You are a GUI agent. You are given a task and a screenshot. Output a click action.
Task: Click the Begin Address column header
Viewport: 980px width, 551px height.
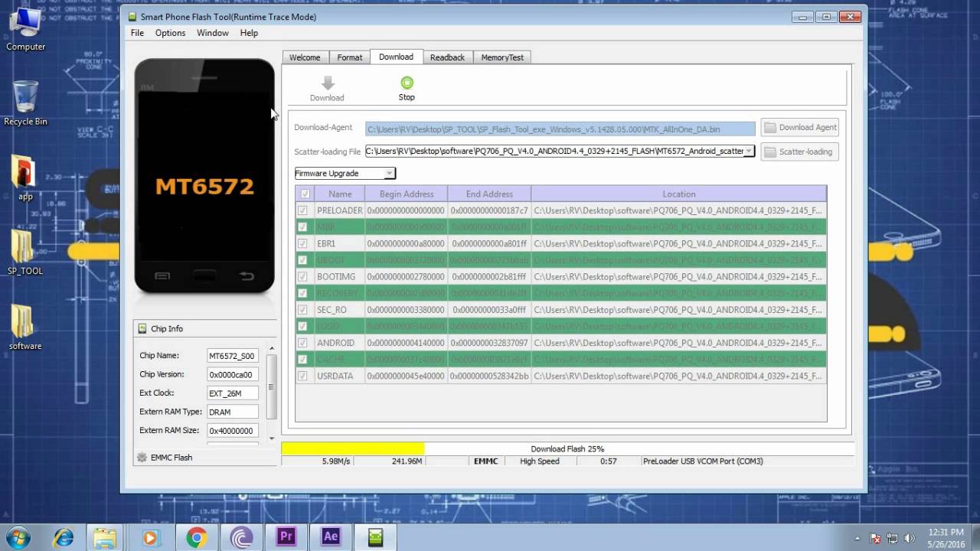407,194
